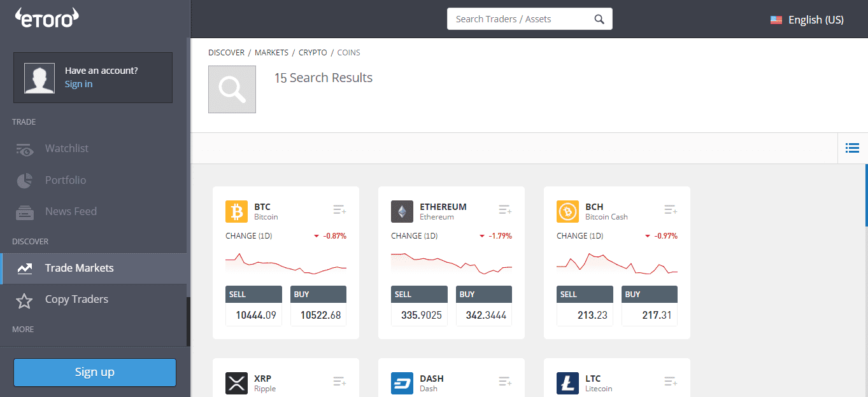
Task: Navigate to the MARKETS breadcrumb
Action: (271, 52)
